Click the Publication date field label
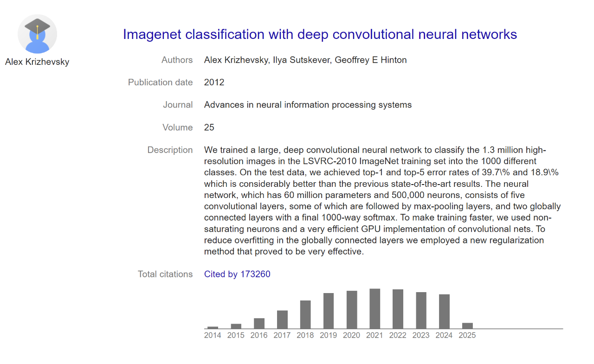The height and width of the screenshot is (364, 594). click(160, 82)
